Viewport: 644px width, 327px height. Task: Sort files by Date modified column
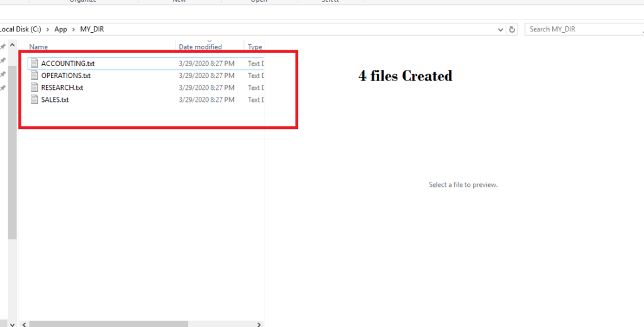[200, 47]
